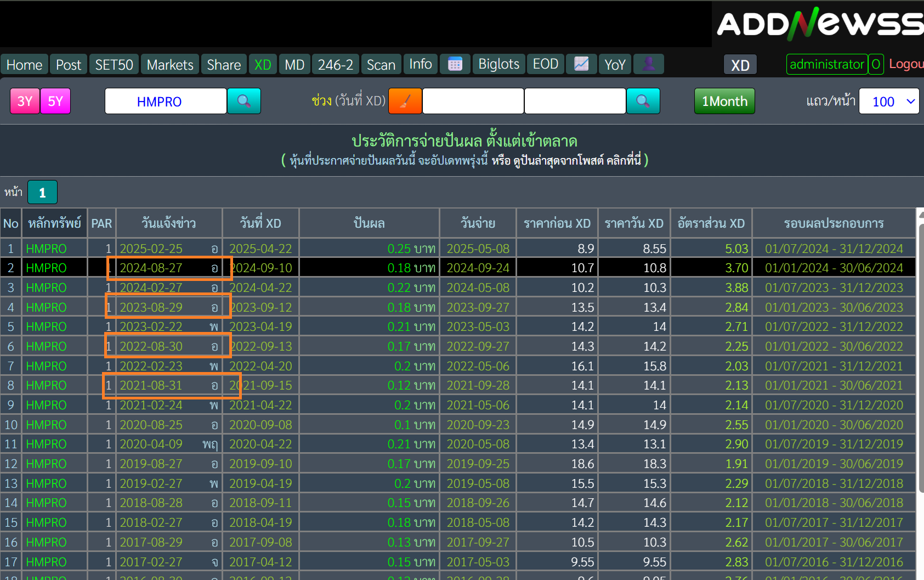Click payment date 2024-09-24
This screenshot has width=924, height=580.
click(478, 268)
